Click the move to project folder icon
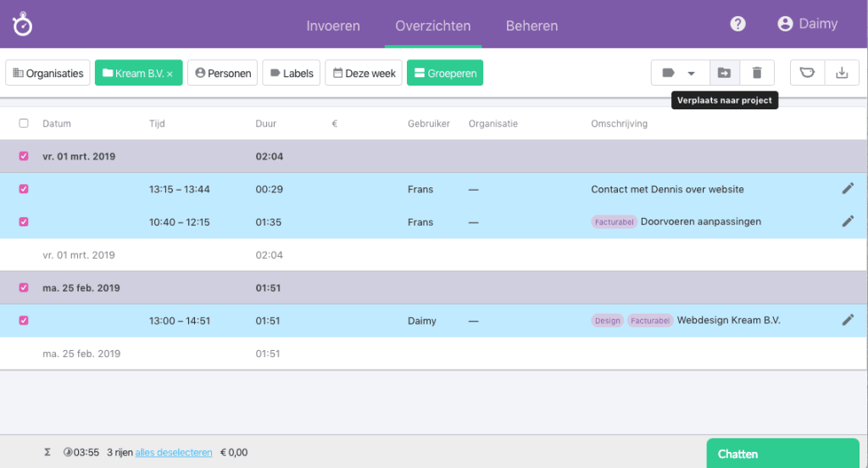Viewport: 868px width, 468px height. coord(724,73)
